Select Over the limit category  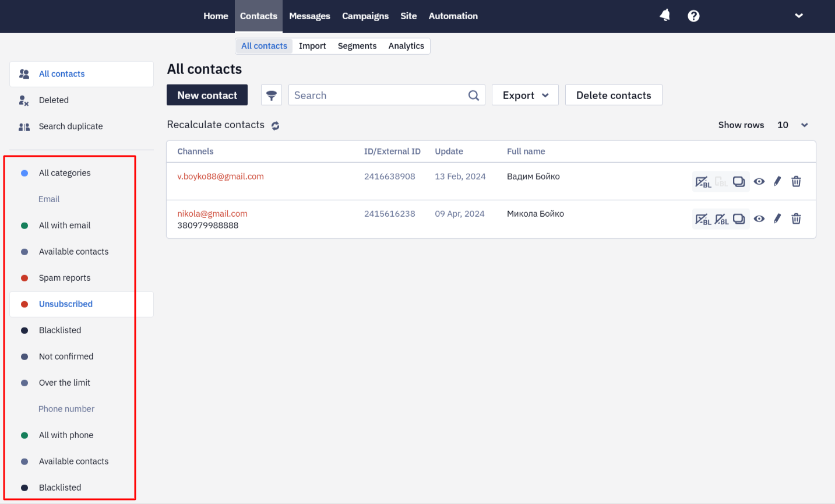coord(65,383)
